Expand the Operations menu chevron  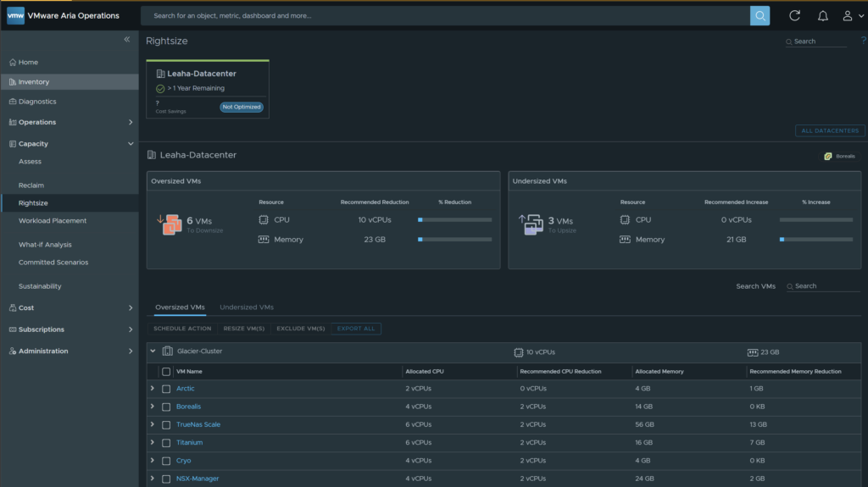point(131,122)
